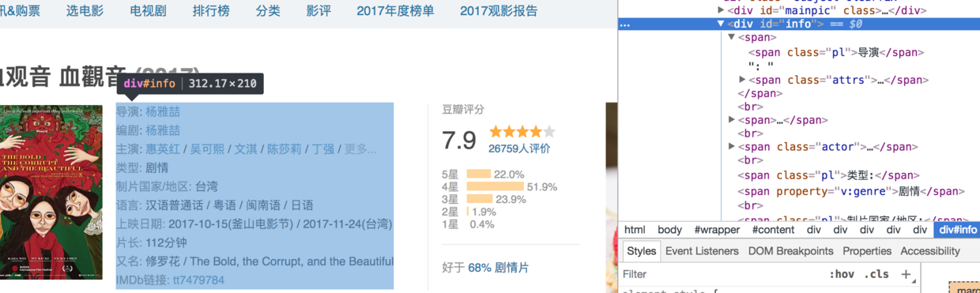980x293 pixels.
Task: Click the 1星 0.4% rating row
Action: click(x=468, y=224)
